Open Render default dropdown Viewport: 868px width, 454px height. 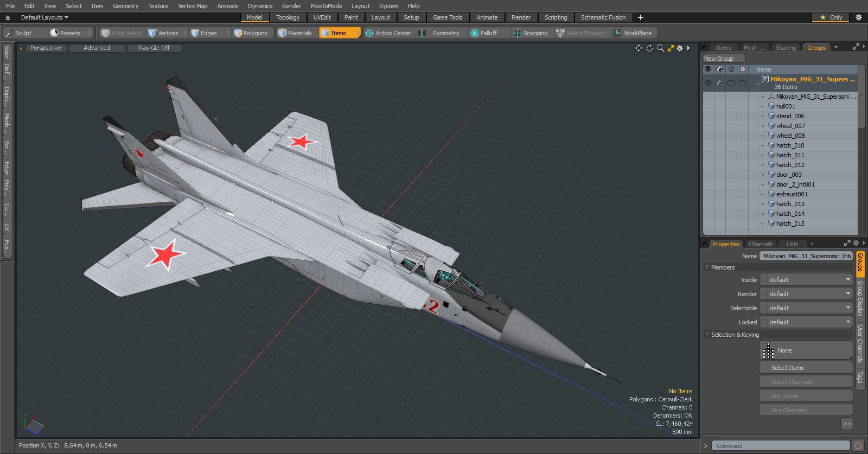point(806,294)
